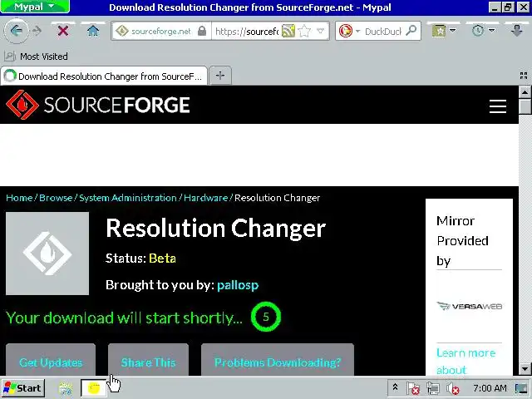Open downloads with the down arrow icon

coord(516,31)
